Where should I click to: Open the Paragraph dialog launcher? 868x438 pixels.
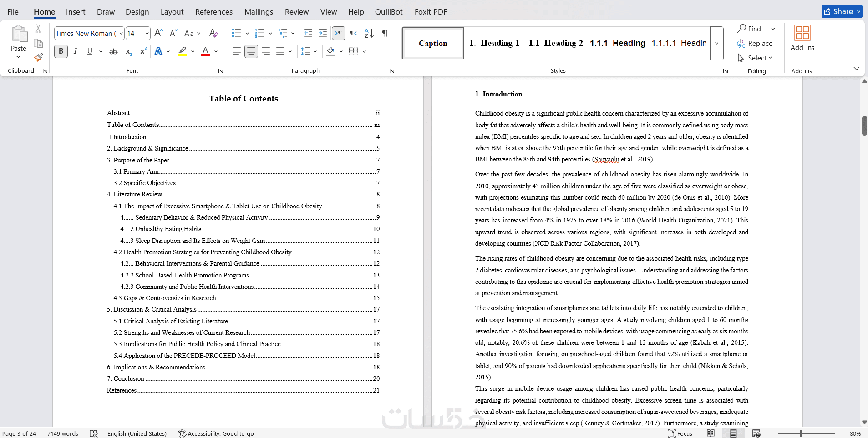click(392, 71)
